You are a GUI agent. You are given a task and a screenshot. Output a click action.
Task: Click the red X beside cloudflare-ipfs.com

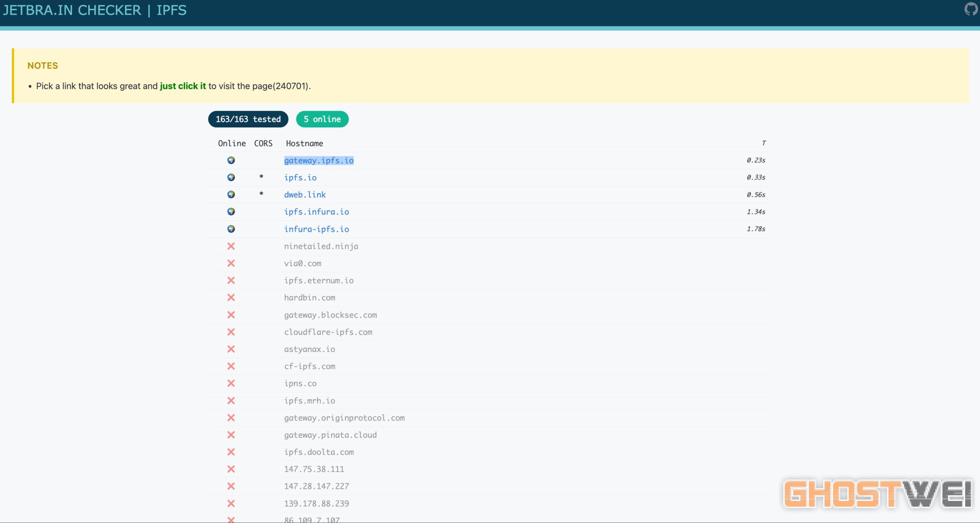click(x=231, y=332)
